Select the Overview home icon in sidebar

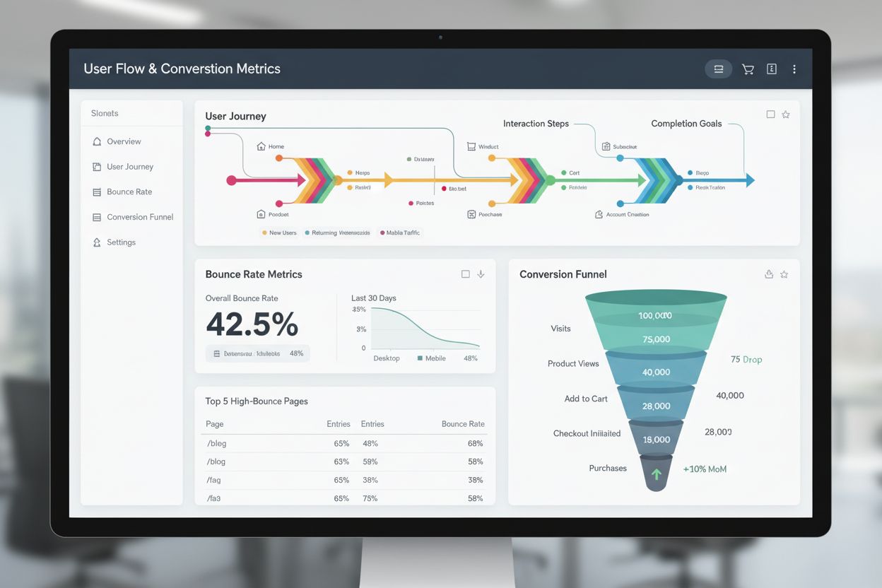pos(98,141)
